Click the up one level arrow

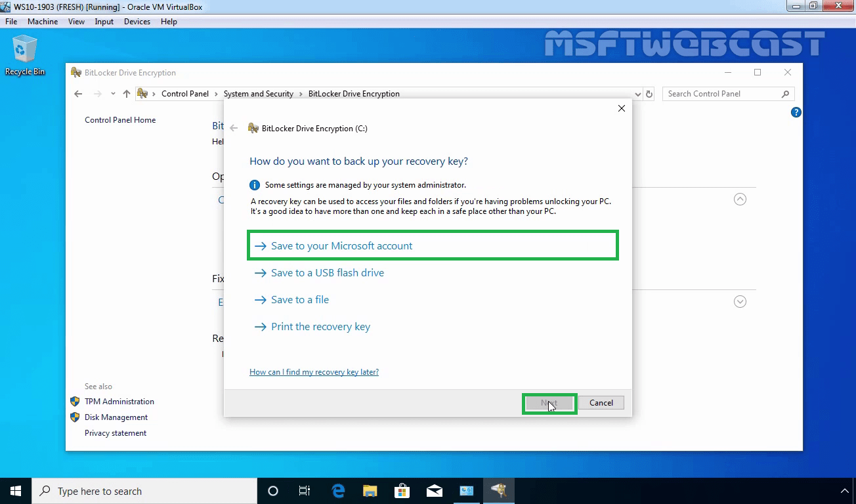pyautogui.click(x=126, y=94)
